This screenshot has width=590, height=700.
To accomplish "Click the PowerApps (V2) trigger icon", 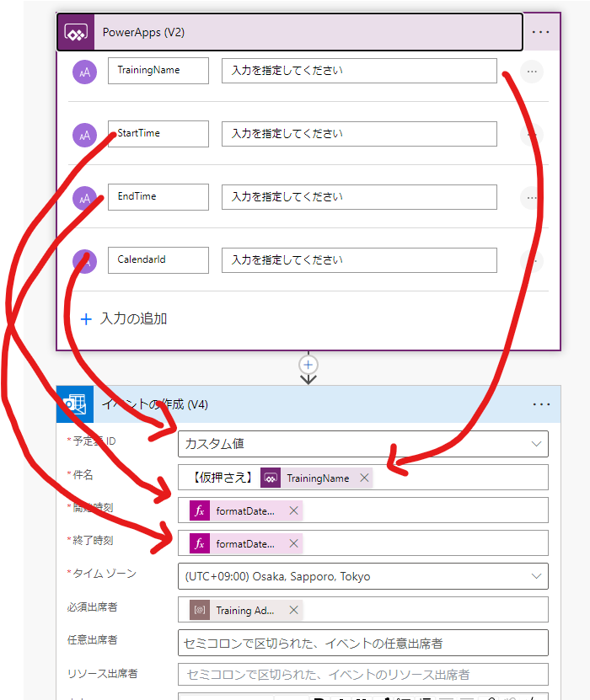I will tap(76, 32).
